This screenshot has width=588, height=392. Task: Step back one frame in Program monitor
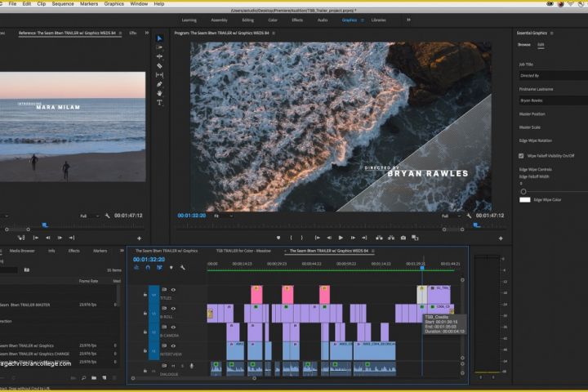pyautogui.click(x=329, y=238)
